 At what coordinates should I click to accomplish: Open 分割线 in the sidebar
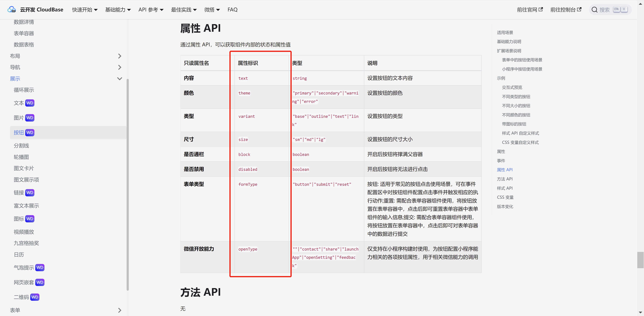pos(21,146)
